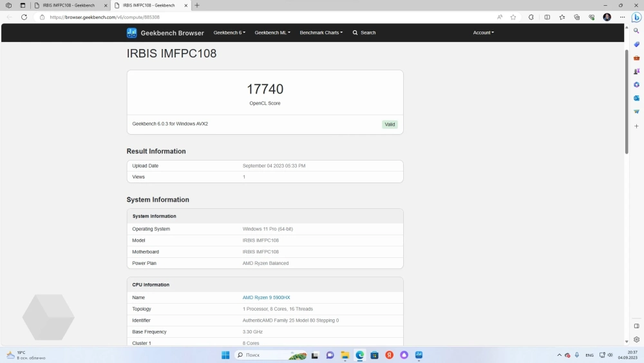Click the AMD Ryzen 9 5900HX link
This screenshot has height=363, width=644.
266,298
